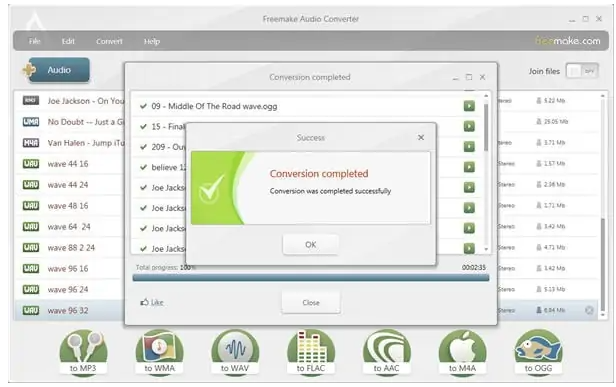This screenshot has height=387, width=616.
Task: Click the WAV icon beside wave 44 24
Action: 31,185
